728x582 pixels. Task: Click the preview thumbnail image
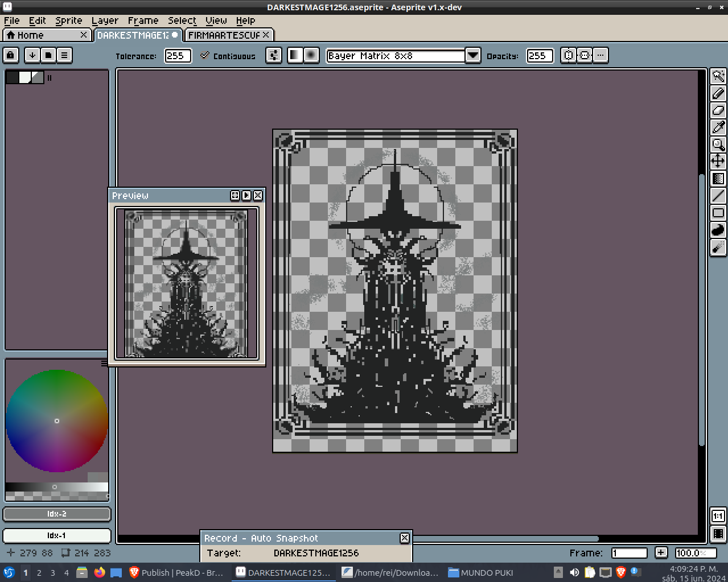tap(187, 283)
